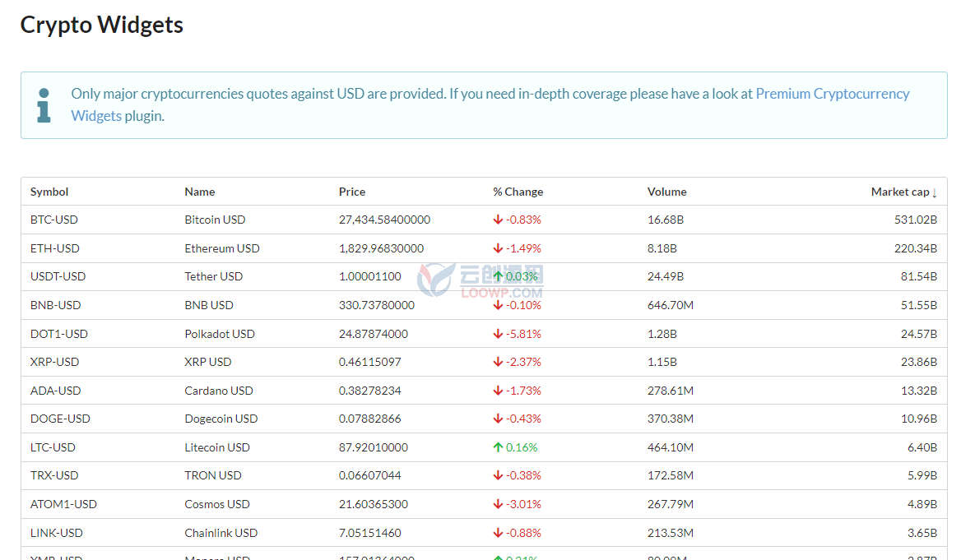Click Litecoin price 87.92010000

click(374, 447)
